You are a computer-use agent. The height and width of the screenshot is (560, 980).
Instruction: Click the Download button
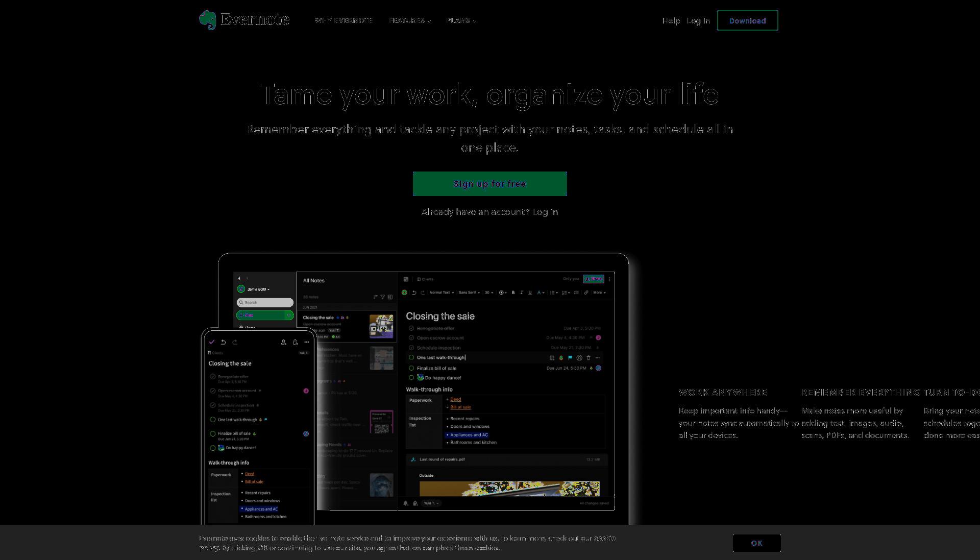tap(747, 20)
